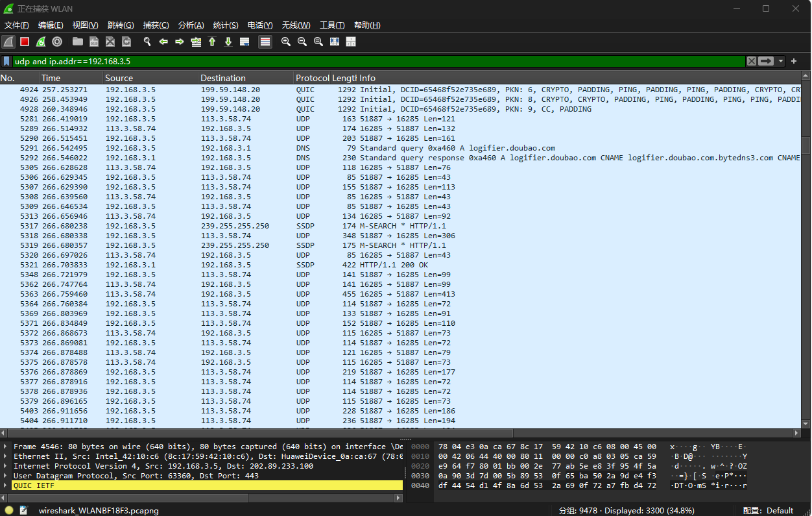Expand the Ethernet II detail node
Viewport: 812px width, 516px height.
click(6, 456)
